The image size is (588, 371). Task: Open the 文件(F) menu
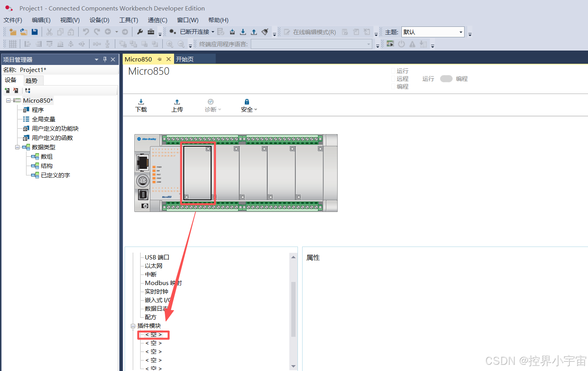12,20
